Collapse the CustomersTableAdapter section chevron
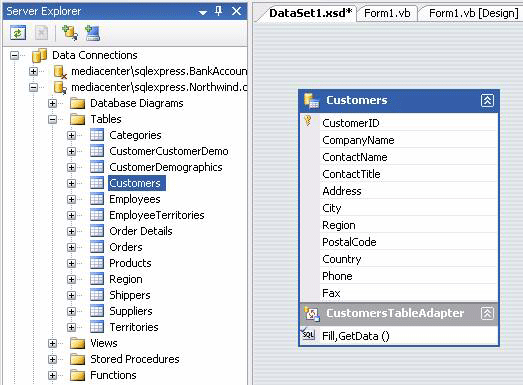The height and width of the screenshot is (385, 523). (x=487, y=313)
